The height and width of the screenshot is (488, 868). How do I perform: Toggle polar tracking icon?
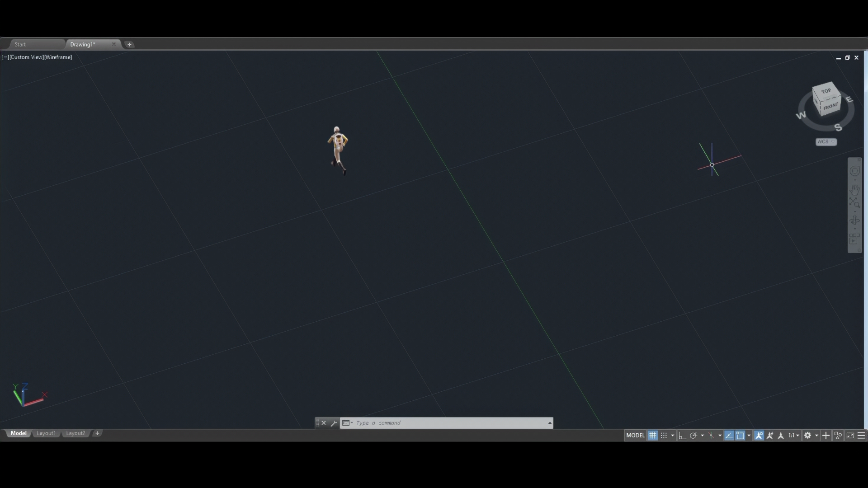tap(693, 436)
